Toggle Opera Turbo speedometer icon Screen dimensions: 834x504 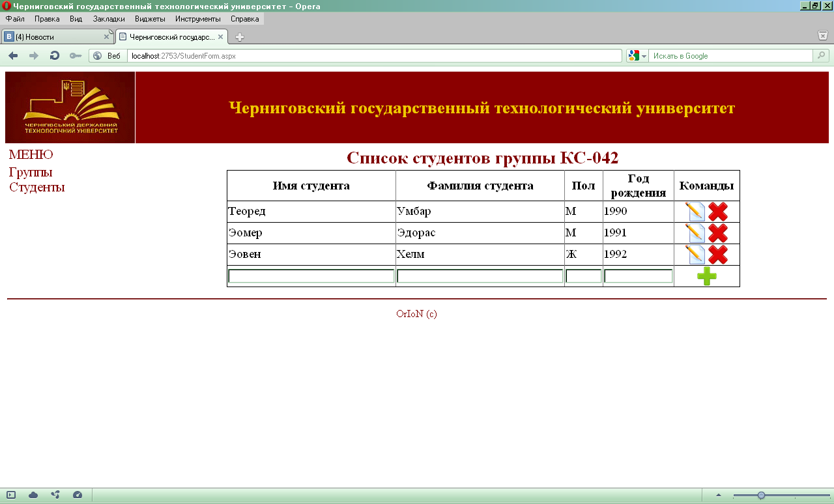coord(78,495)
